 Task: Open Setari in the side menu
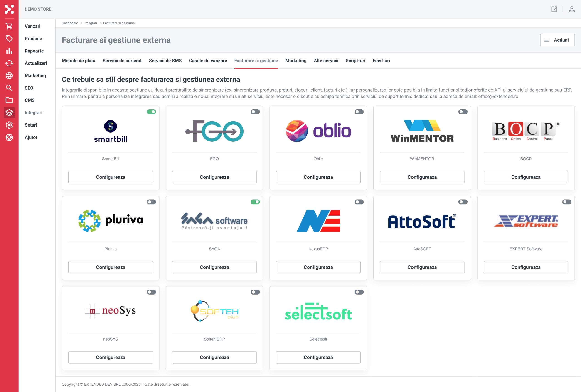tap(31, 125)
